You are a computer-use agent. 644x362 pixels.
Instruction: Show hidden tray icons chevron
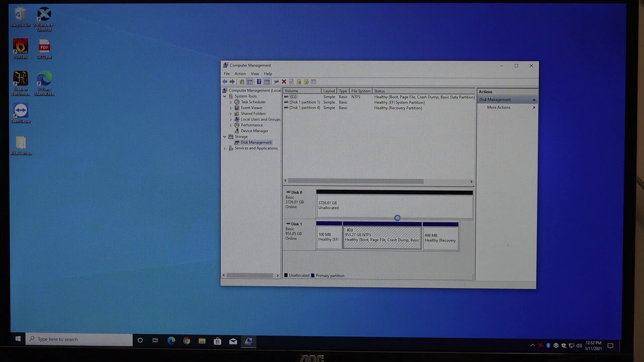coord(533,345)
